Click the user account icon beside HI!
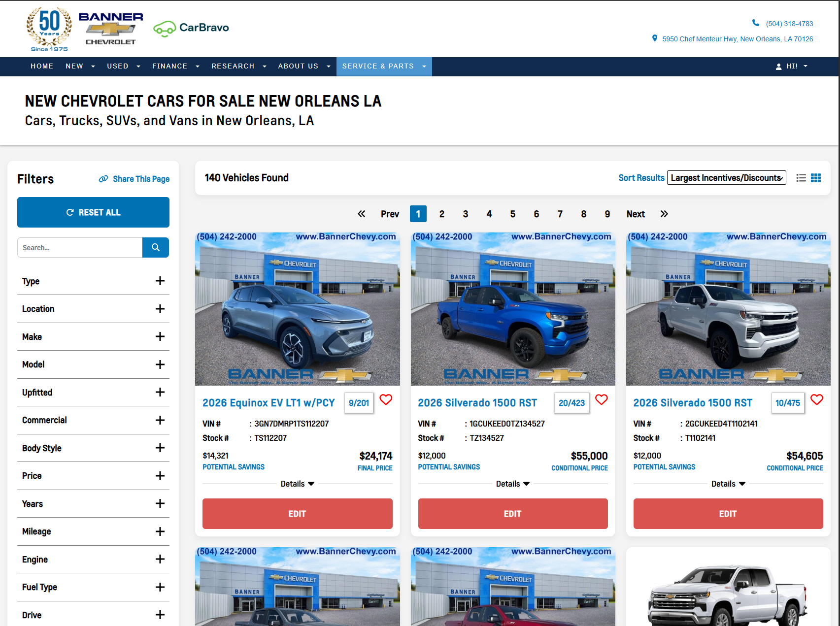 pos(778,66)
